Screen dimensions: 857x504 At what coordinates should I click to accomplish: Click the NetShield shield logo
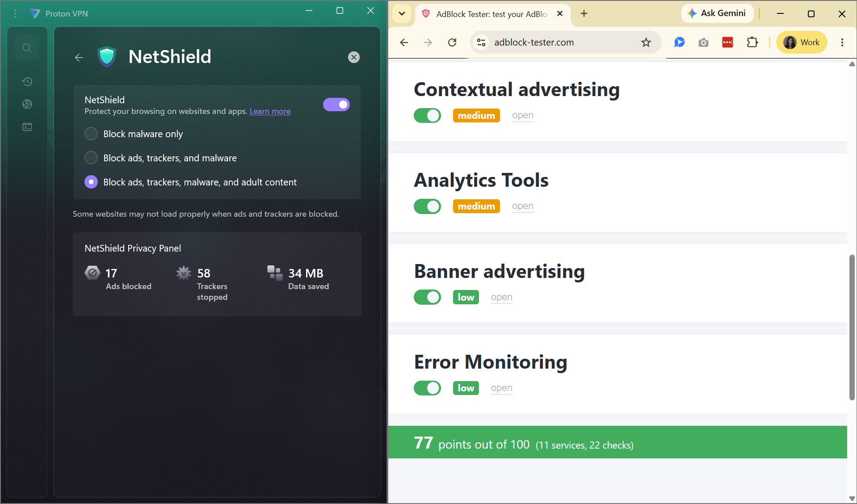coord(107,57)
